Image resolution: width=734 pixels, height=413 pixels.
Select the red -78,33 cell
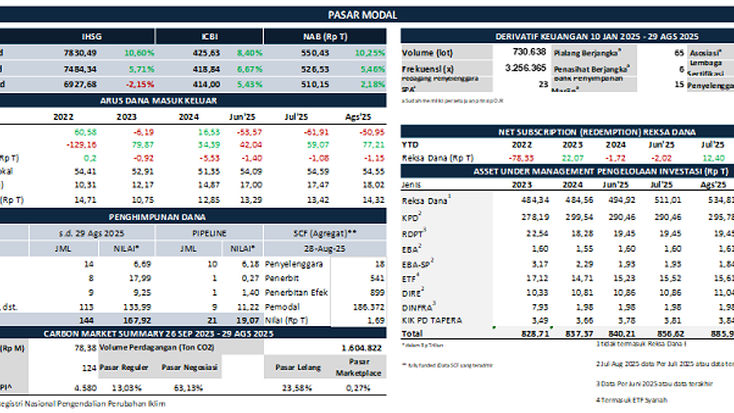coord(521,158)
